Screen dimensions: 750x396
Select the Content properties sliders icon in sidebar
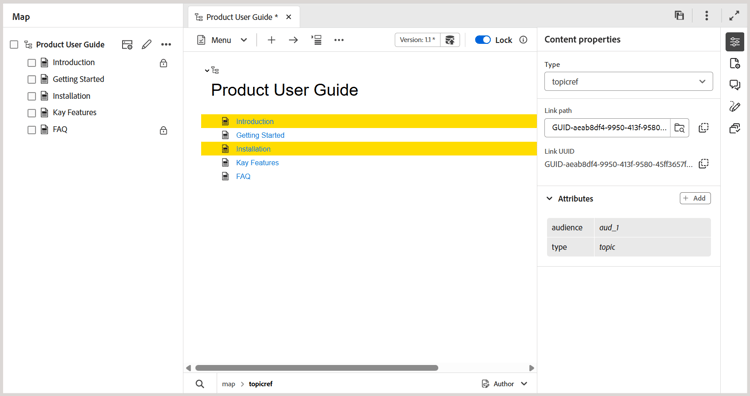(x=735, y=42)
